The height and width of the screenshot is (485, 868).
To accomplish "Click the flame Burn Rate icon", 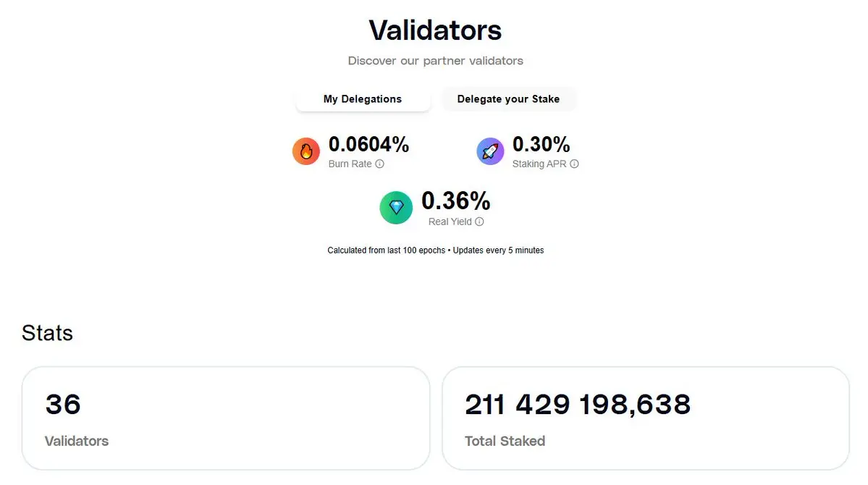I will pos(306,151).
